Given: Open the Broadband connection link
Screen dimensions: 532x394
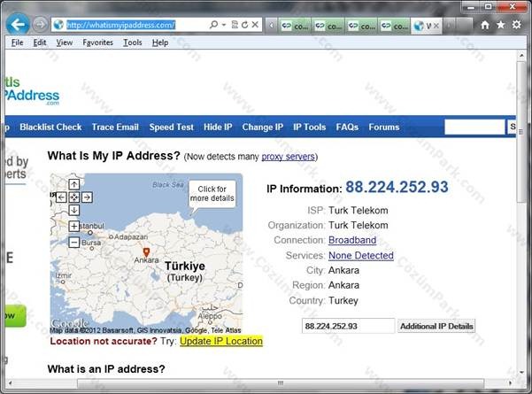Looking at the screenshot, I should click(352, 240).
